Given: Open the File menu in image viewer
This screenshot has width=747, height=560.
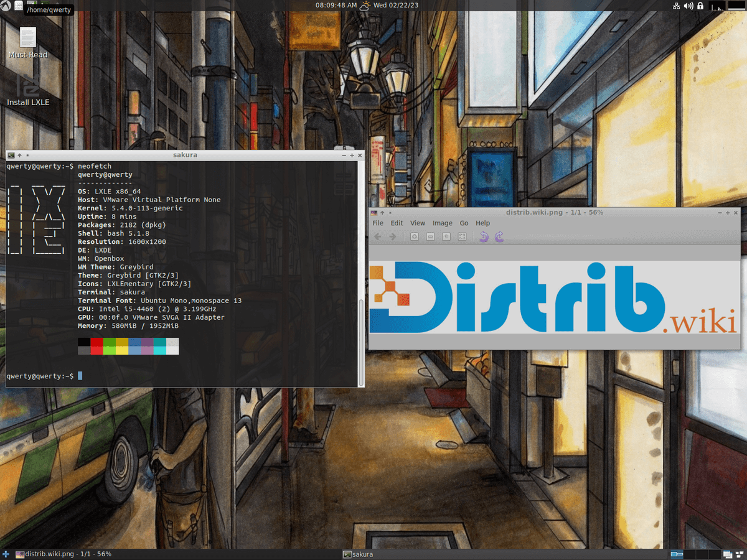Looking at the screenshot, I should (x=378, y=223).
